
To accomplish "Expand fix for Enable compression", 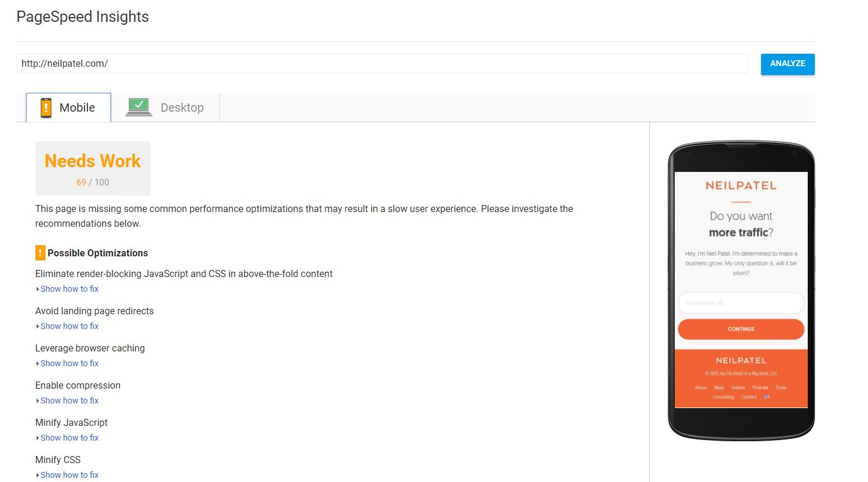I will (x=69, y=400).
